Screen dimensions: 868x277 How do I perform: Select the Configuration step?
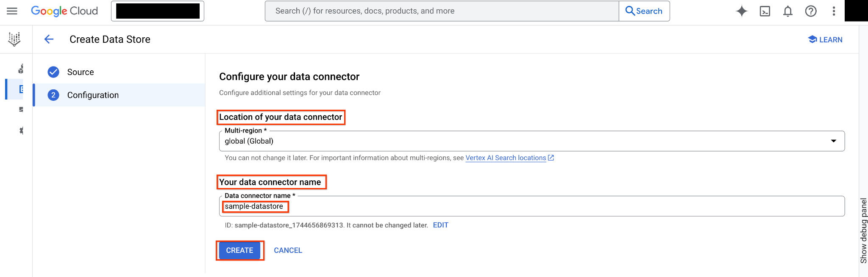point(93,95)
